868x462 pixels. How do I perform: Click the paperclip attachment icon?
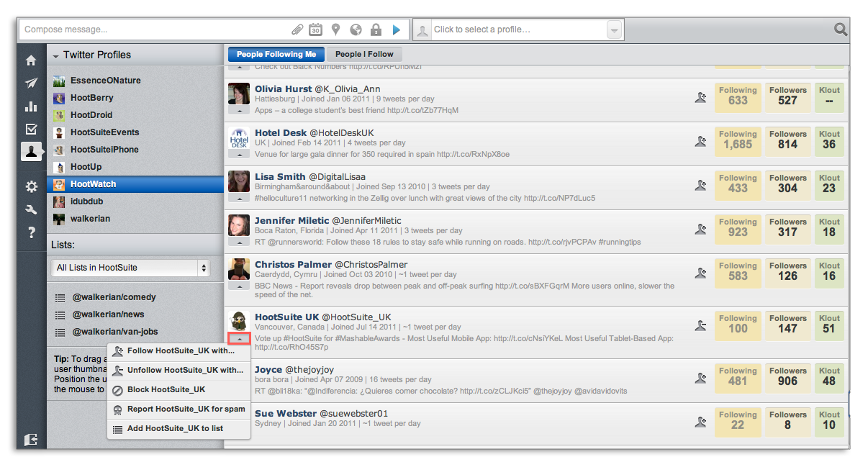[x=297, y=30]
